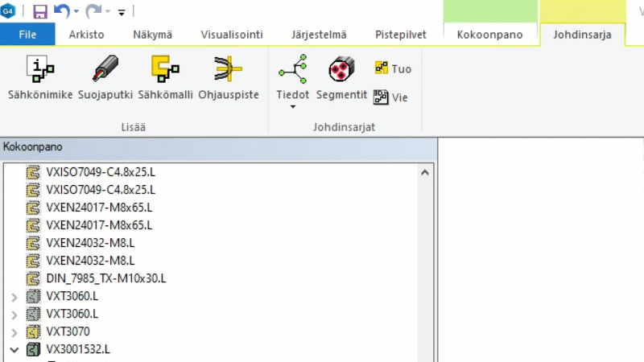644x362 pixels.
Task: Select first VXISO7049-C4.8x25.L part icon
Action: pos(33,172)
